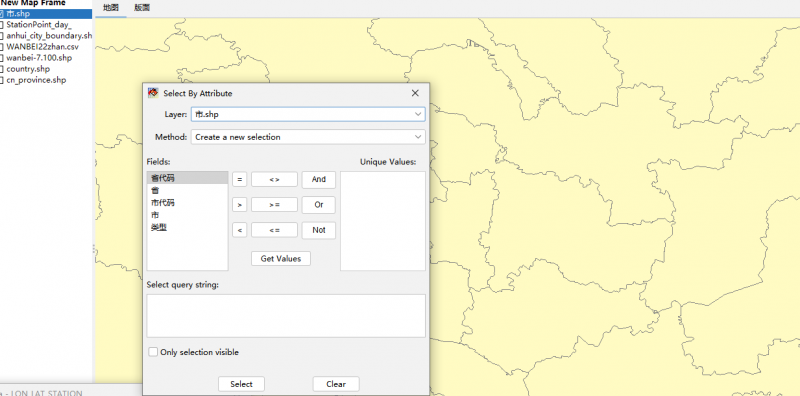
Task: Click the Select By Attribute dialog icon
Action: tap(153, 93)
